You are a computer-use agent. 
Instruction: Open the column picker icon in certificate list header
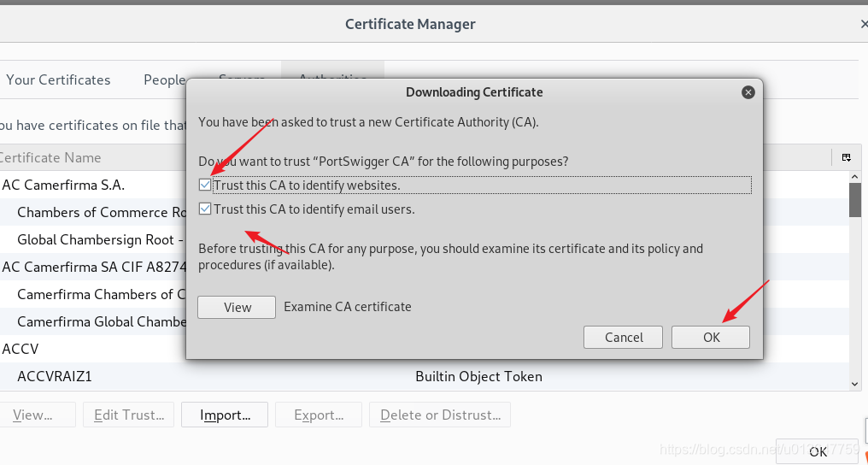tap(847, 158)
